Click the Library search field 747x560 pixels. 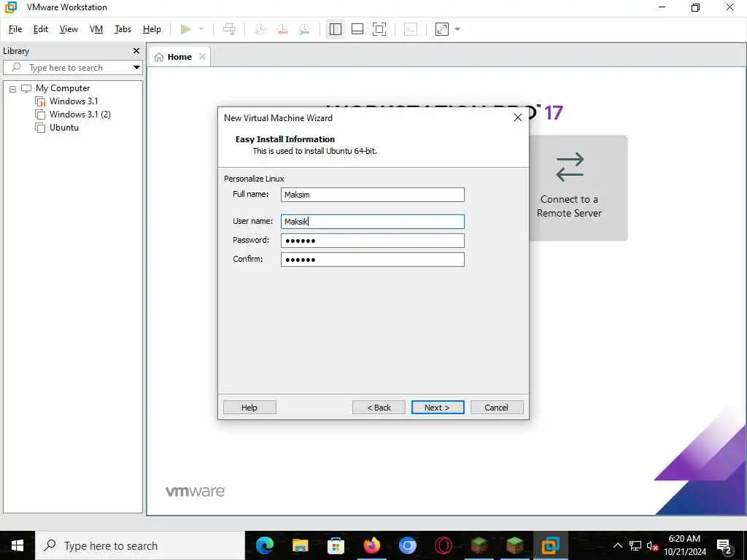click(71, 68)
